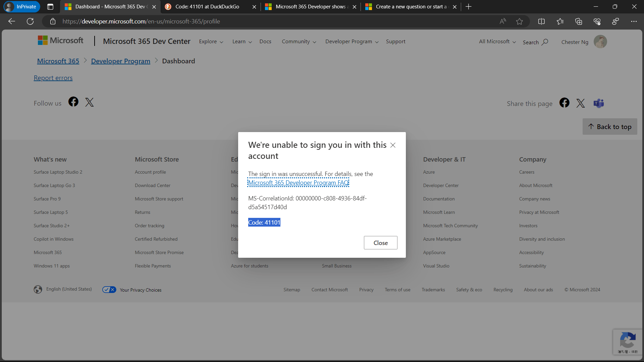Open a new browser tab
Viewport: 644px width, 362px height.
[x=469, y=7]
